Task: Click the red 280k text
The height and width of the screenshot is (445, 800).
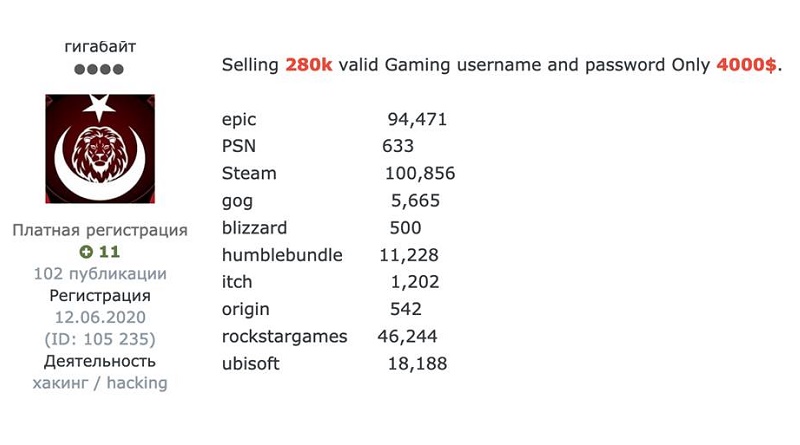Action: (309, 65)
